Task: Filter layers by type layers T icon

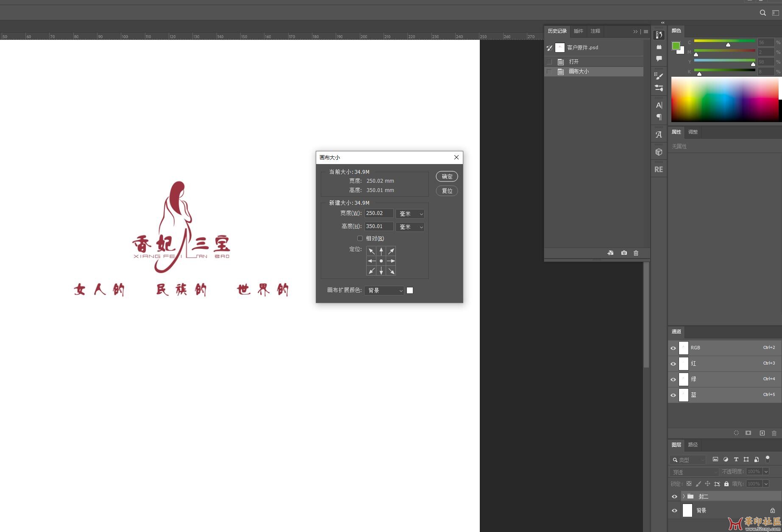Action: pos(736,459)
